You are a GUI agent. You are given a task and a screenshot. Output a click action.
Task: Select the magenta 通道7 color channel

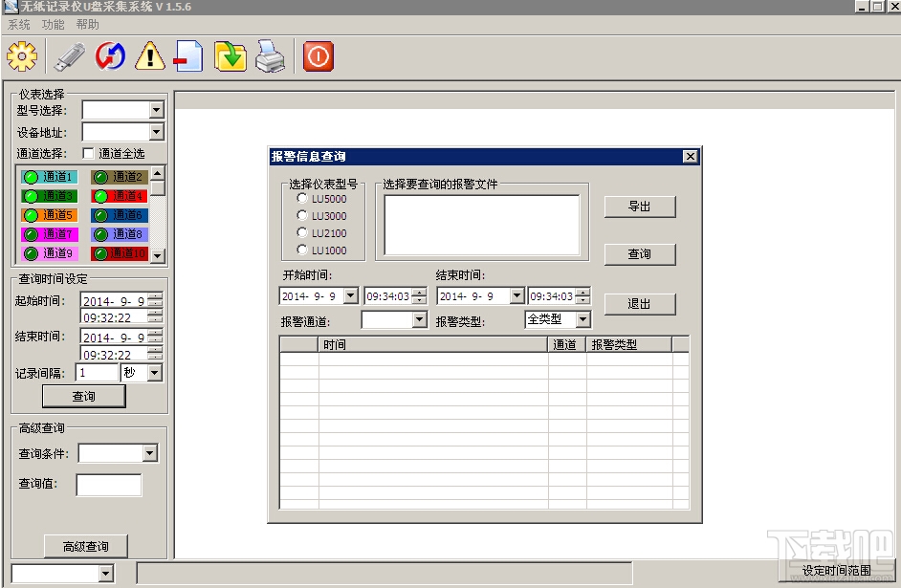[x=50, y=234]
